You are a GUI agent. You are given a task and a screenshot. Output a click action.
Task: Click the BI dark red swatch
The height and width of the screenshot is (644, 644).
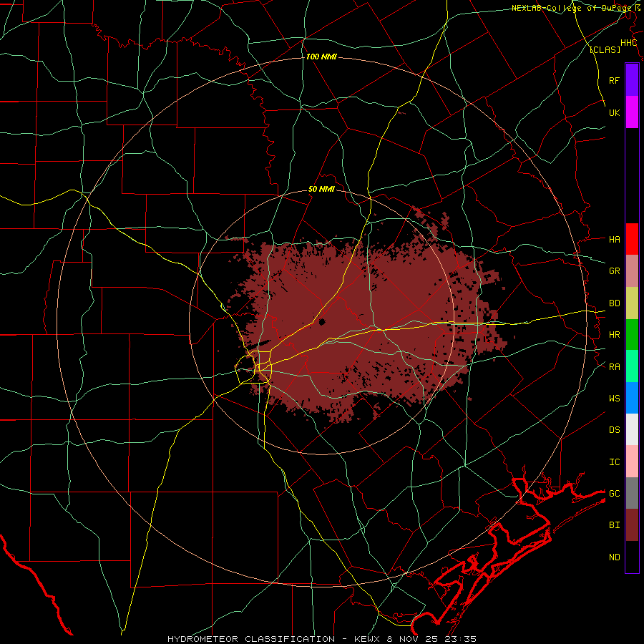click(632, 525)
